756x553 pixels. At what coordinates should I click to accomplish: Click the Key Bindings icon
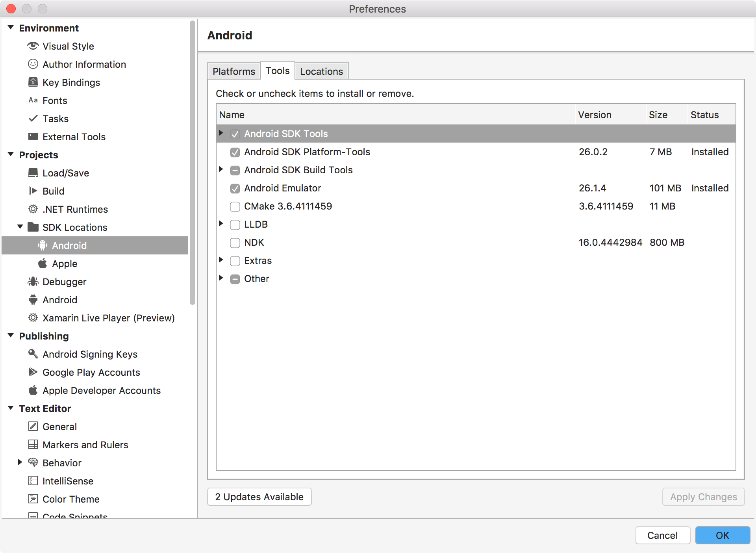click(33, 82)
